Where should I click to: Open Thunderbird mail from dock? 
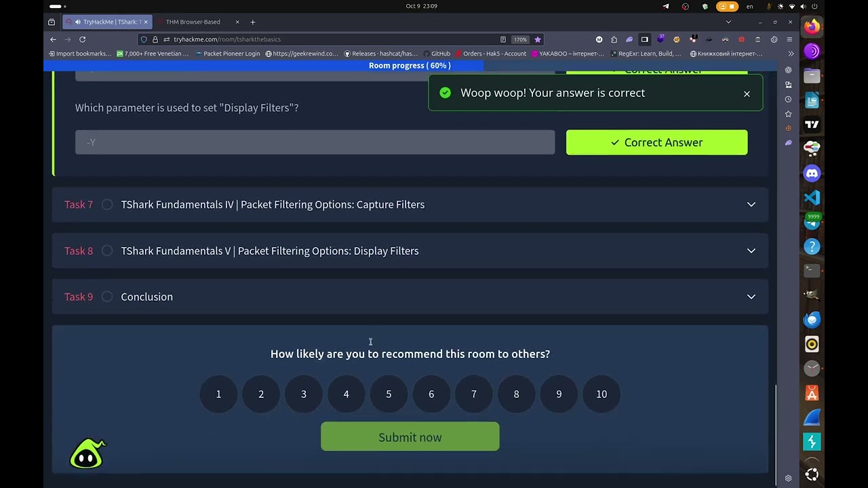coord(812,320)
